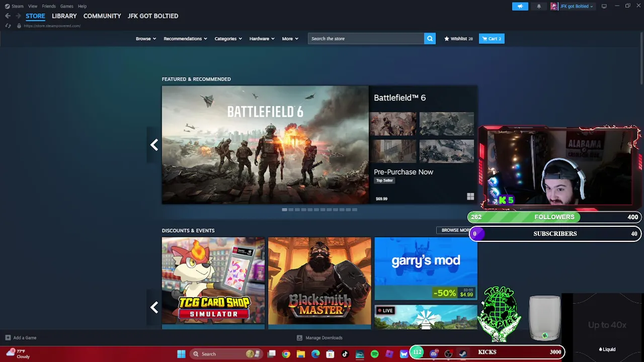This screenshot has height=362, width=644.
Task: Click Add a Game
Action: coord(21,338)
